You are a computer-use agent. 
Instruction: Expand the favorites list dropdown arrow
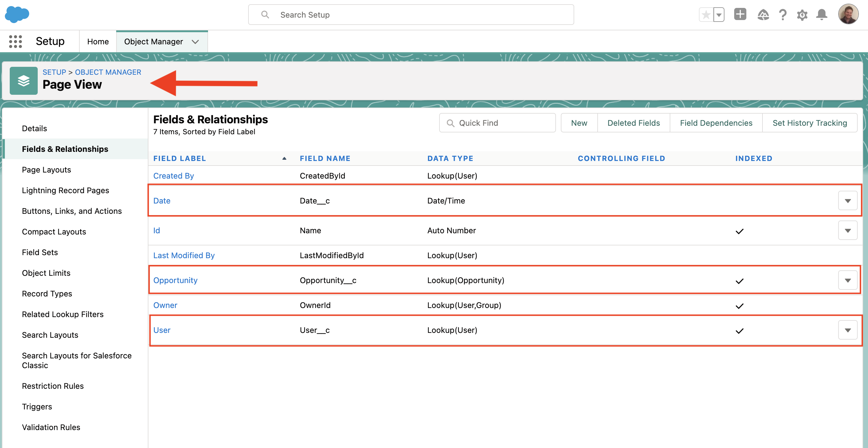click(719, 15)
